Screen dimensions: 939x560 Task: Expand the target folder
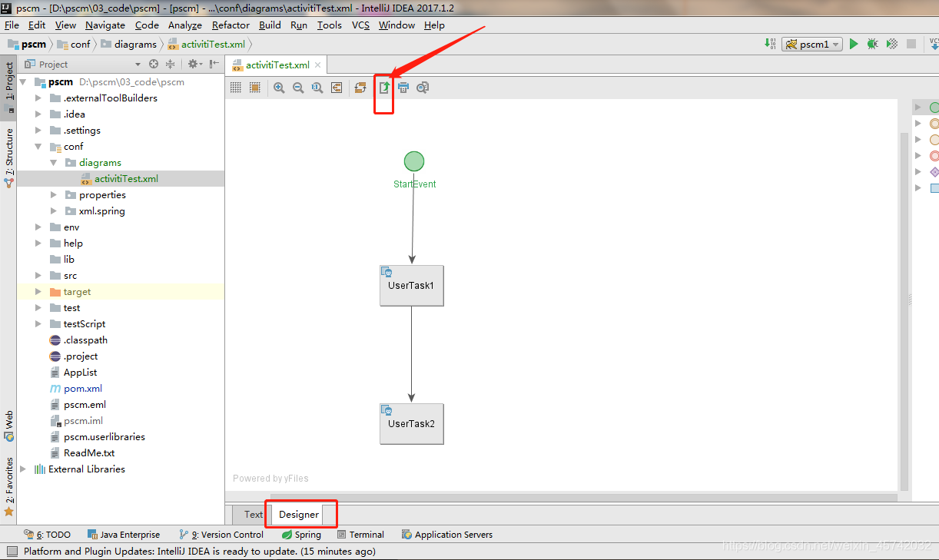pos(38,291)
